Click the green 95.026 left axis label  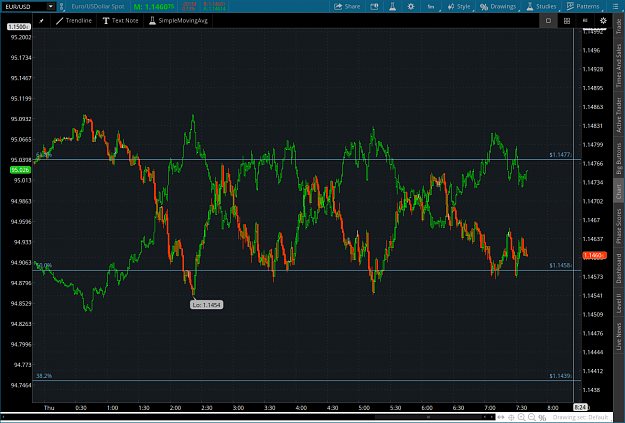point(20,170)
